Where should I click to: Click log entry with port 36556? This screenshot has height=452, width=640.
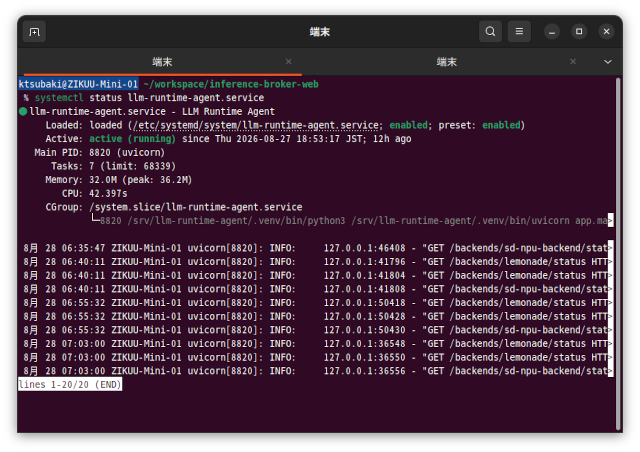(x=317, y=371)
